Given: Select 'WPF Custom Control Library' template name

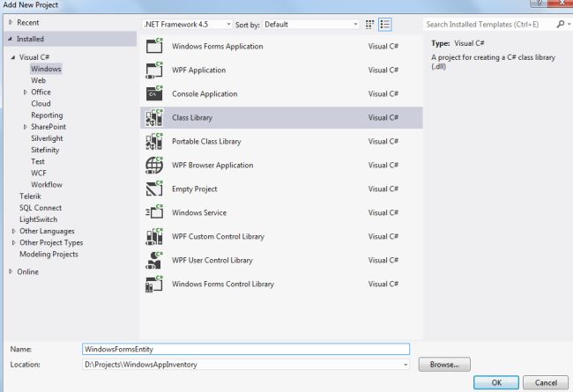Looking at the screenshot, I should [218, 236].
